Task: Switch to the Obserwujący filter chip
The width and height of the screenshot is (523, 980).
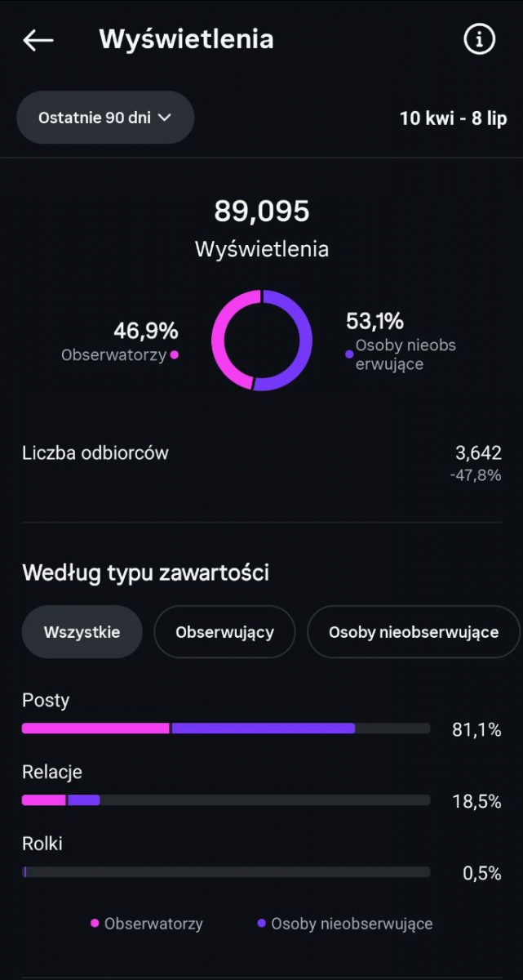Action: pyautogui.click(x=224, y=631)
